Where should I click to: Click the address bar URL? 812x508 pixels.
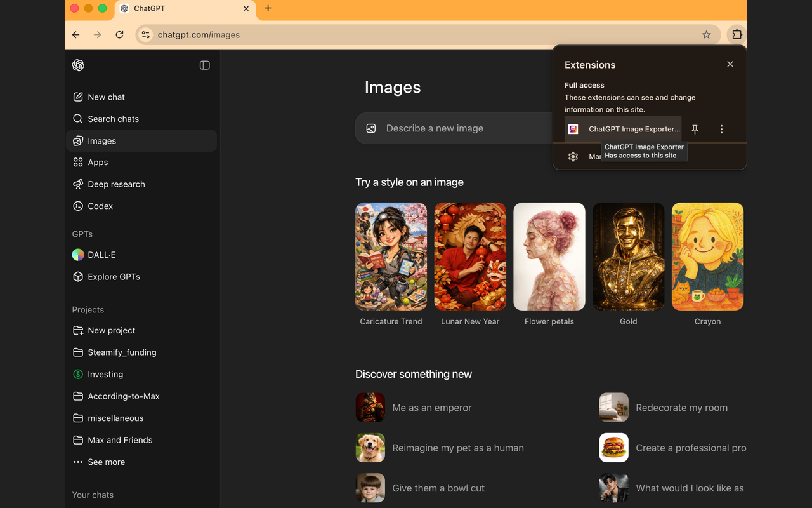coord(199,35)
